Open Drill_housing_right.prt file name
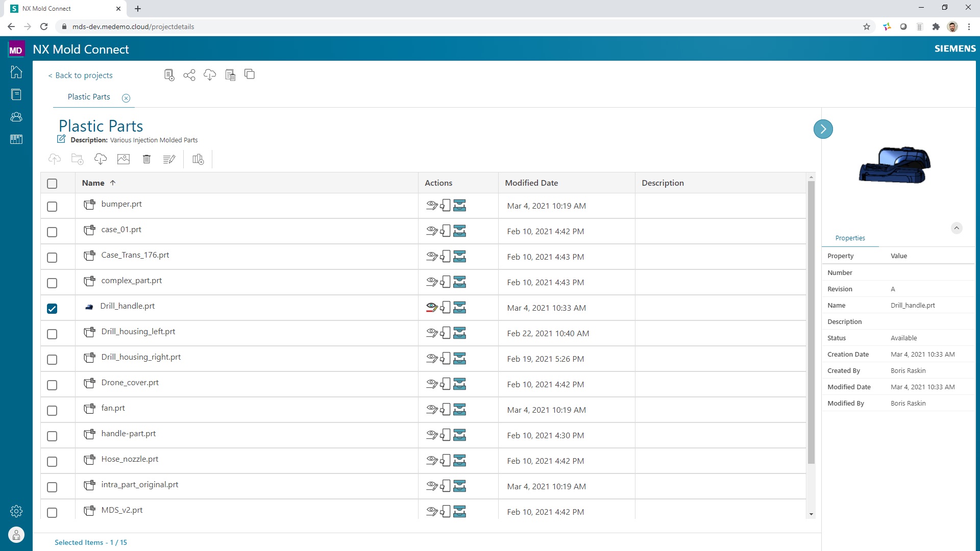 [141, 357]
